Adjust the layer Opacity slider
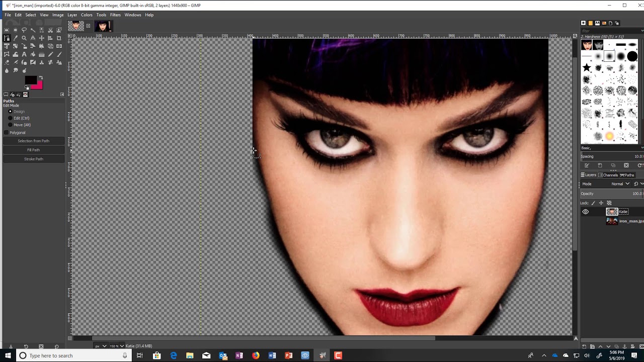The width and height of the screenshot is (644, 362). click(x=612, y=194)
